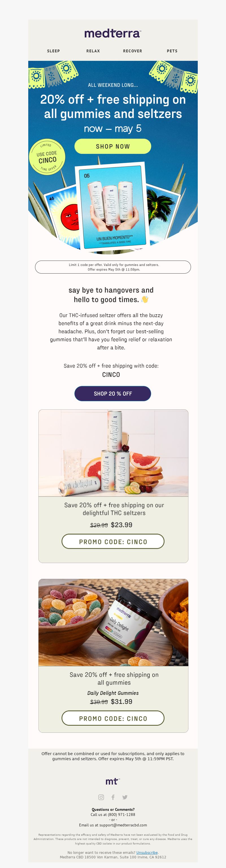The height and width of the screenshot is (868, 226).
Task: Open the Instagram icon in footer
Action: click(101, 797)
